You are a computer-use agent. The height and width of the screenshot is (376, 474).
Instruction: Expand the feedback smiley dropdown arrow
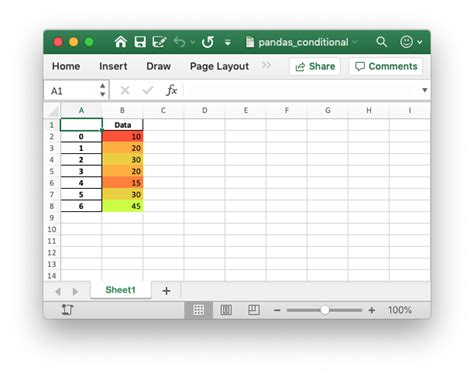(420, 42)
